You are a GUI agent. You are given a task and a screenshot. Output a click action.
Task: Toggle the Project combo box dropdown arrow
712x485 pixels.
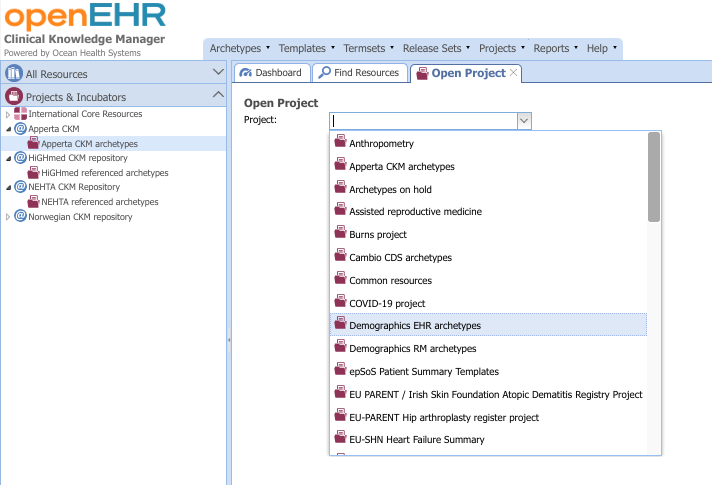click(524, 121)
